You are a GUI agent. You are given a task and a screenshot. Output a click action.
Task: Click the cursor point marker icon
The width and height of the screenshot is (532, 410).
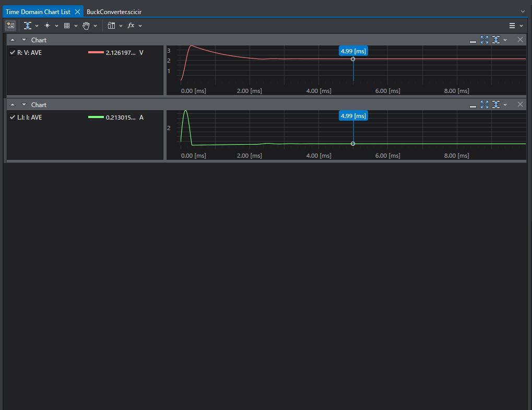click(x=48, y=26)
